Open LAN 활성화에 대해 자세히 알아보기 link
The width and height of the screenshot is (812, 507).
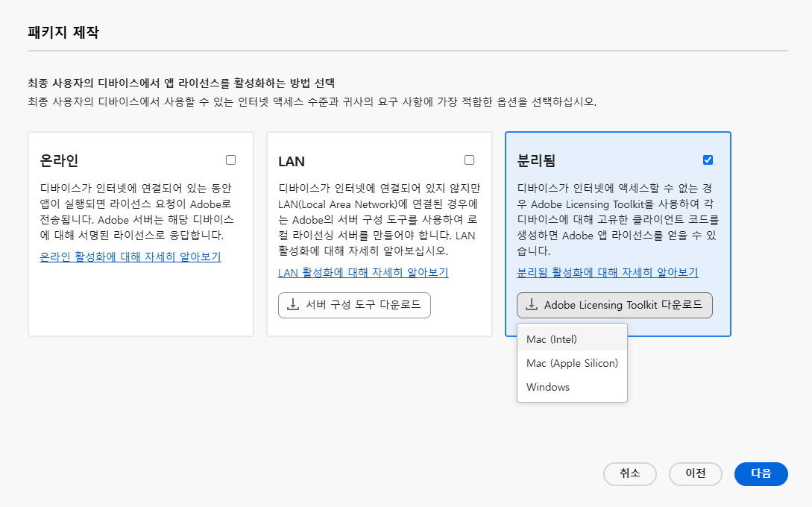(x=363, y=272)
